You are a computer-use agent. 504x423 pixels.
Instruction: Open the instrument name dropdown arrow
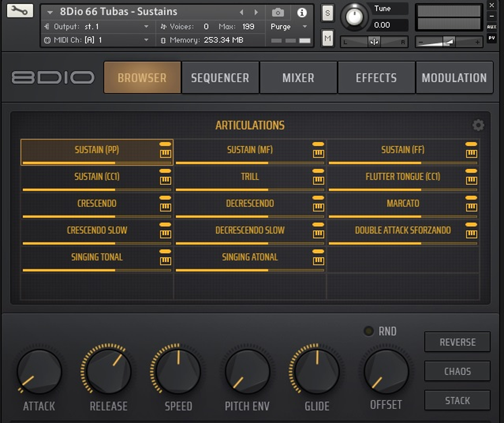(50, 12)
